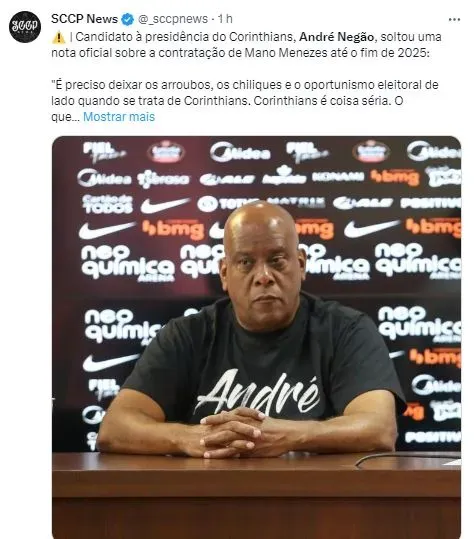This screenshot has width=474, height=539.
Task: Open the @_sccpnews handle link
Action: click(173, 19)
